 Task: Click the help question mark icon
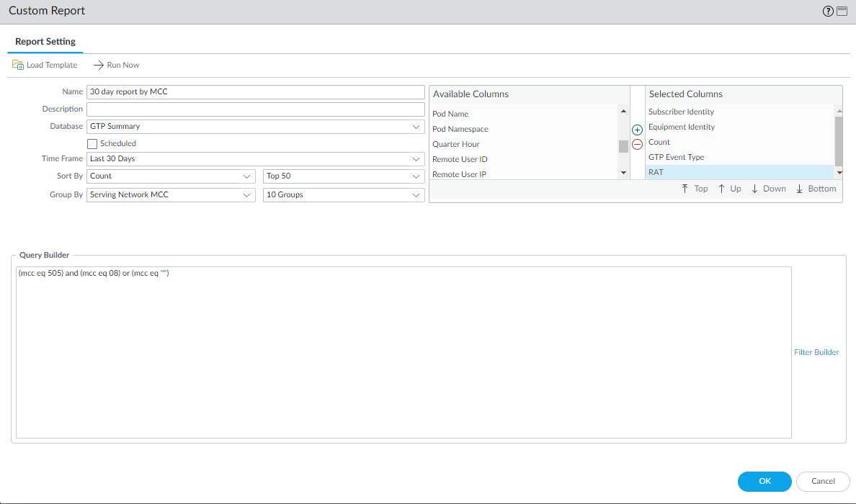click(828, 12)
